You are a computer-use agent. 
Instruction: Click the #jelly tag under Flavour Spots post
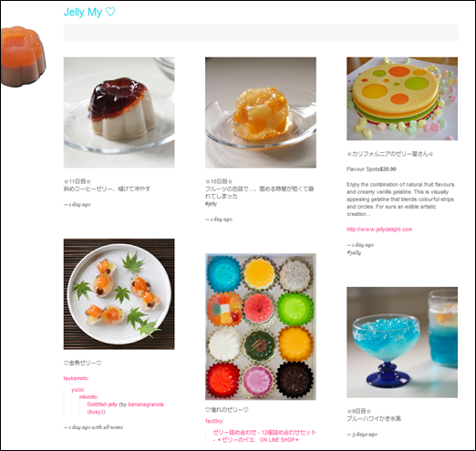pos(354,252)
